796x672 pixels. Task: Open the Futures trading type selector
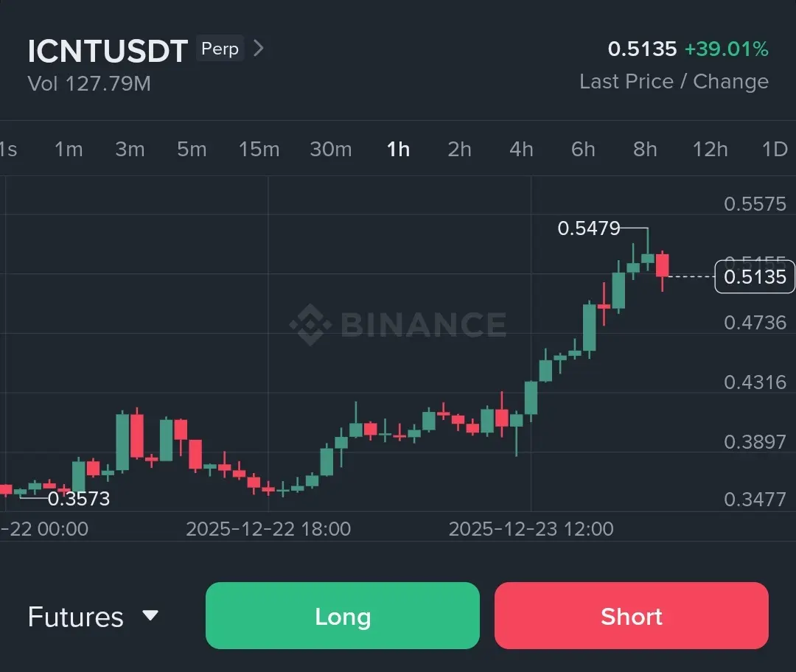pyautogui.click(x=94, y=617)
